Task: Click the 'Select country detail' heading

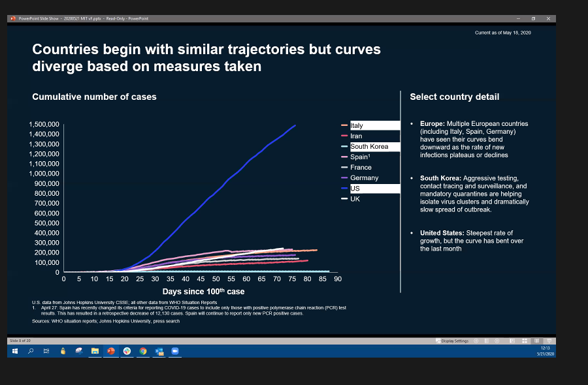Action: (x=455, y=97)
